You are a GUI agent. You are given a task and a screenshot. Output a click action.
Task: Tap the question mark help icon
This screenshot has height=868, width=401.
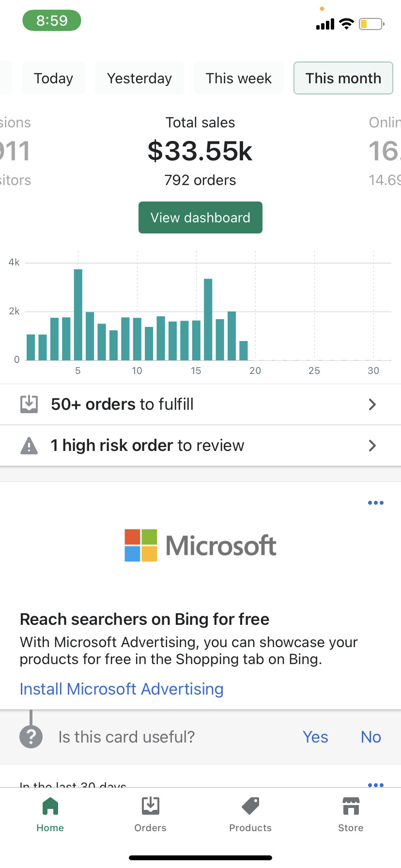pos(31,737)
